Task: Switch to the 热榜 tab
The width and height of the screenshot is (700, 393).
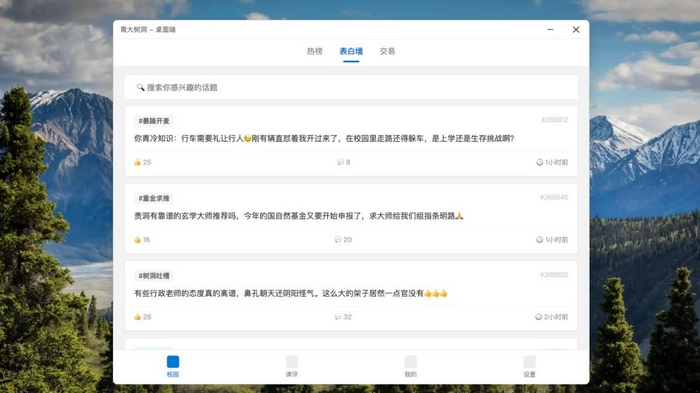Action: 314,51
